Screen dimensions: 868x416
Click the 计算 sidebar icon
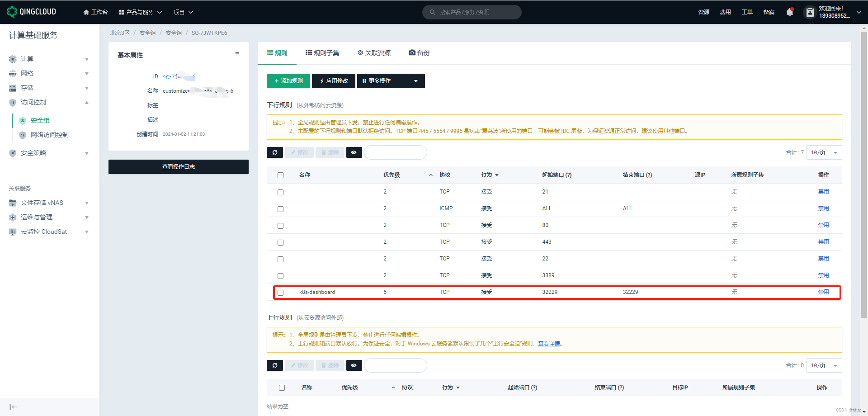(13, 59)
